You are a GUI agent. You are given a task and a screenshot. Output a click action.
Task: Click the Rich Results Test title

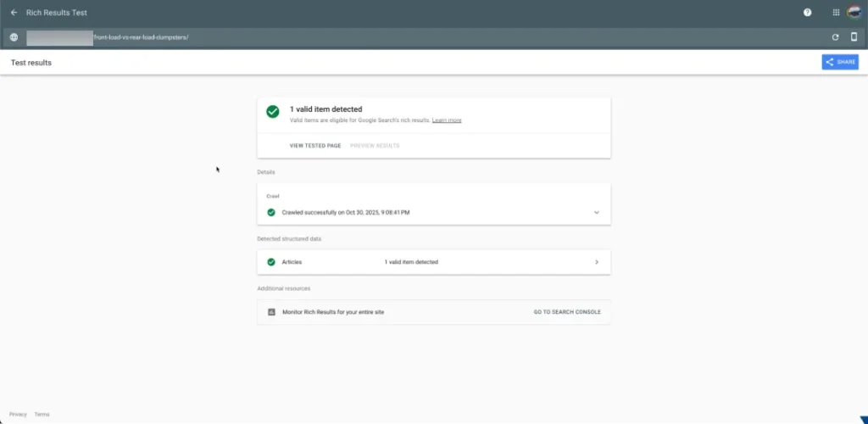57,12
